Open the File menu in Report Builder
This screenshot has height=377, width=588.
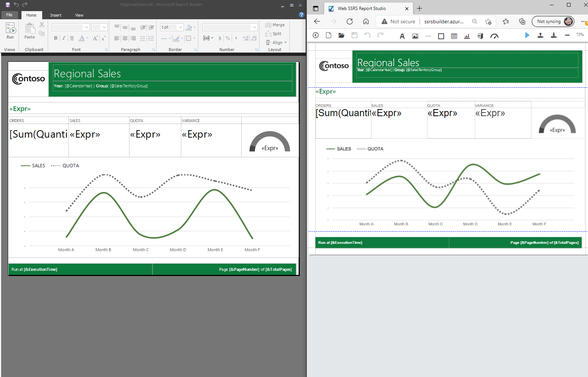[x=9, y=15]
